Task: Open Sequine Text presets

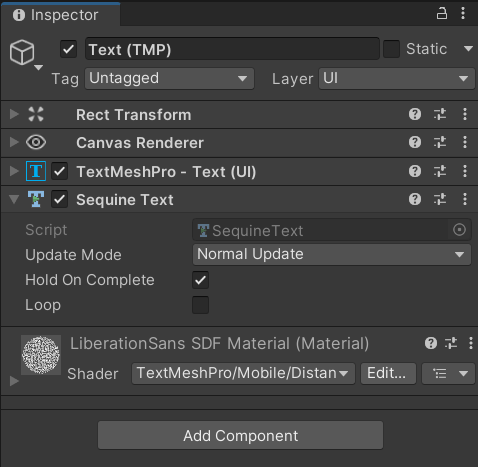Action: pyautogui.click(x=440, y=199)
